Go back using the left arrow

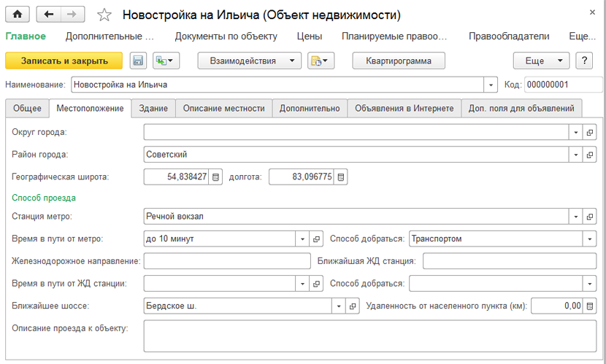pos(49,15)
